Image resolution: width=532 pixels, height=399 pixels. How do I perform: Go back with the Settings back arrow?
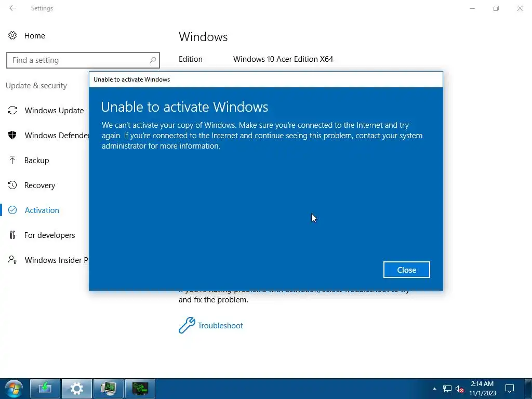(x=12, y=8)
